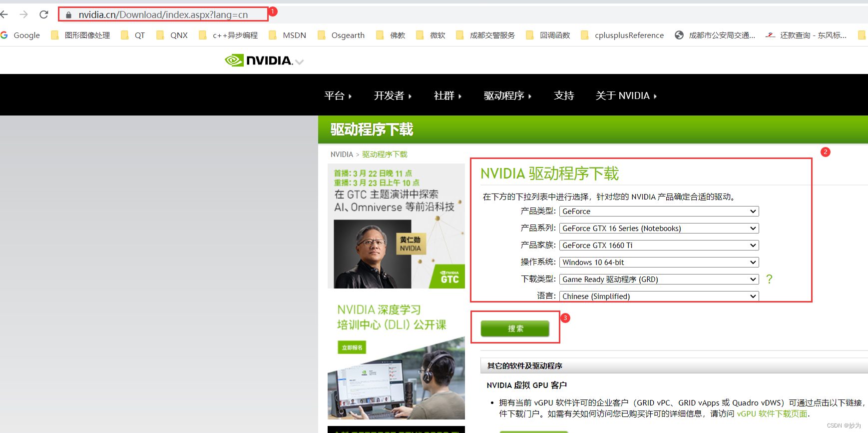Open the 关于 NVIDIA navigation menu
Image resolution: width=868 pixels, height=433 pixels.
pyautogui.click(x=626, y=95)
